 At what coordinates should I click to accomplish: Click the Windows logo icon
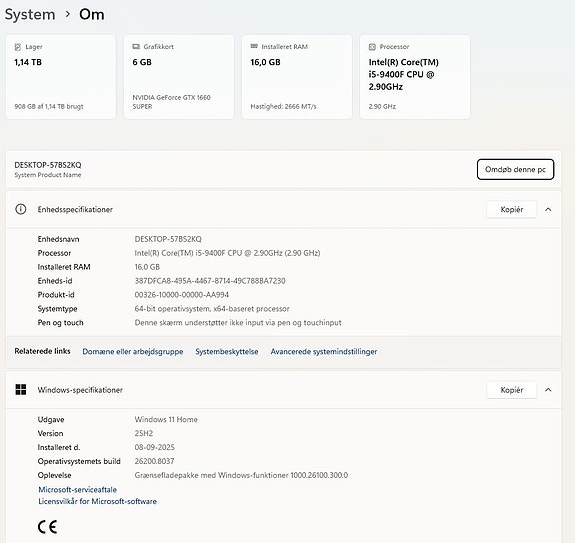point(21,390)
